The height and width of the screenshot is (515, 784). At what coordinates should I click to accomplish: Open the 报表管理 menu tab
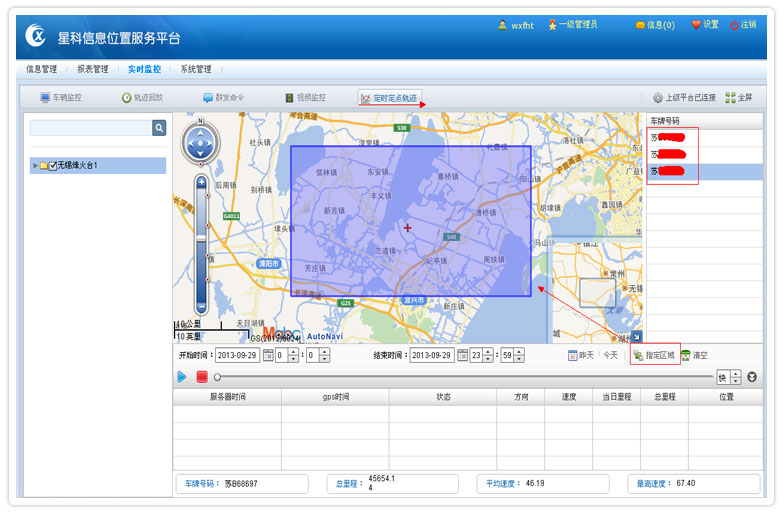pos(93,69)
